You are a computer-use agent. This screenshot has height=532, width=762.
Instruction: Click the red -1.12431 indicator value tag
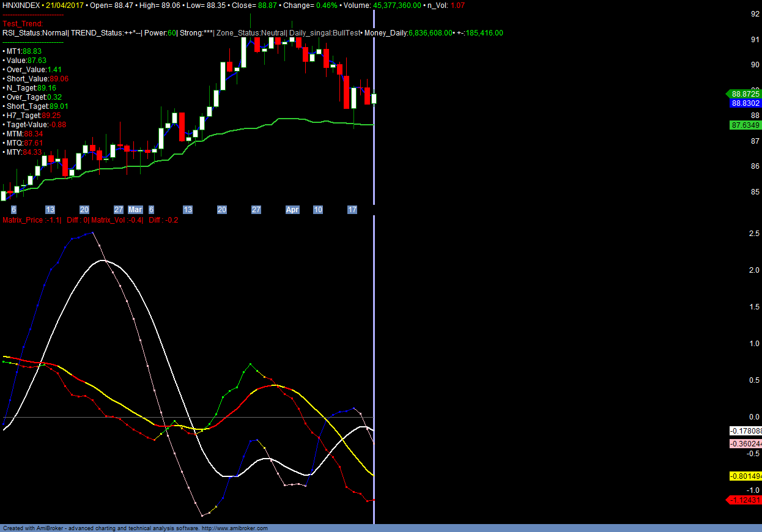click(745, 500)
